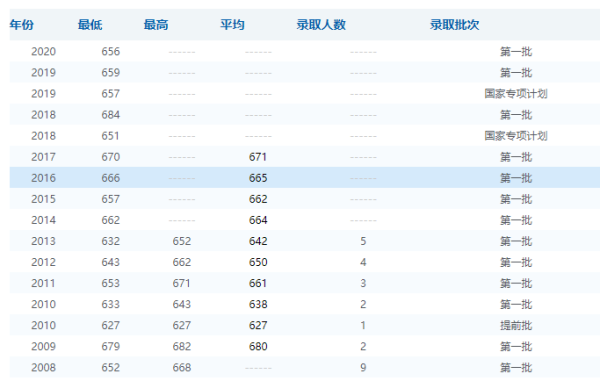This screenshot has width=600, height=381.
Task: Select the lowest score 684
Action: 111,114
